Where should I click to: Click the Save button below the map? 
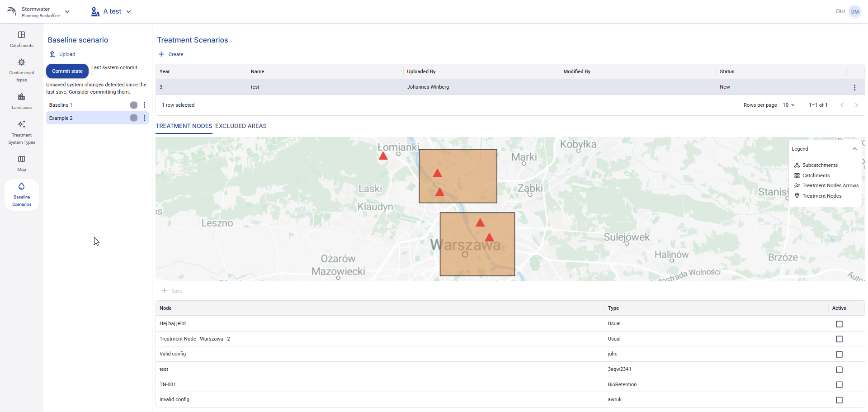pos(172,291)
